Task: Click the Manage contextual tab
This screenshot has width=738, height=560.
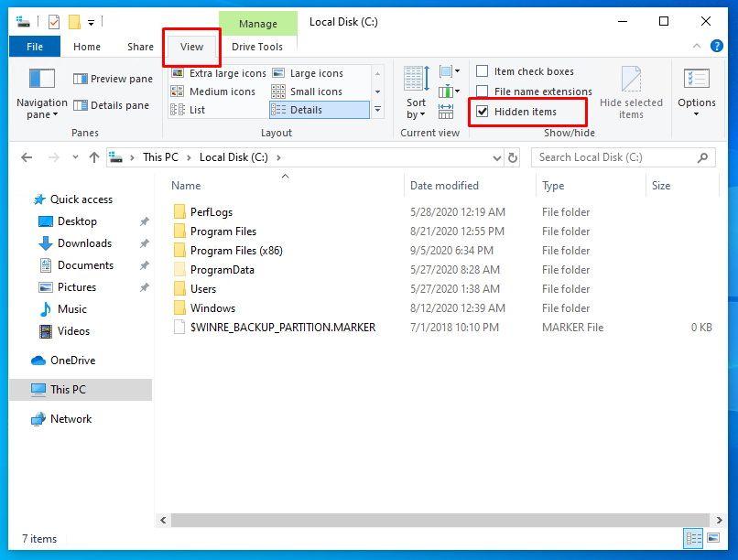Action: point(258,24)
